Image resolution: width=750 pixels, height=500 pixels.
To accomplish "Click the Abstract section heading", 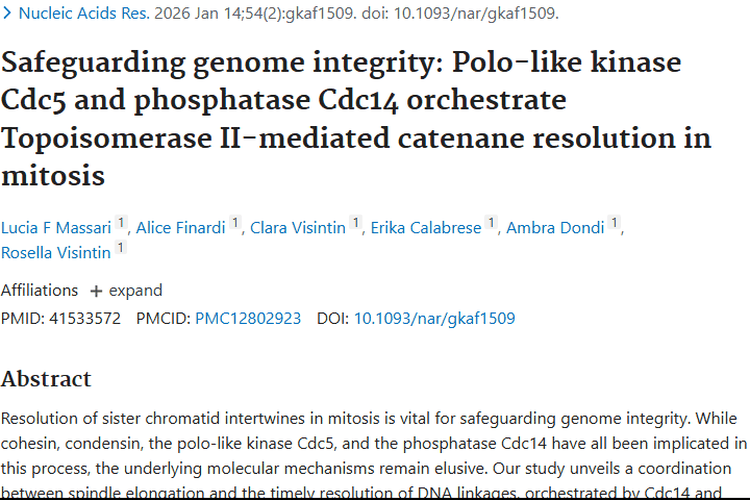I will pos(46,379).
